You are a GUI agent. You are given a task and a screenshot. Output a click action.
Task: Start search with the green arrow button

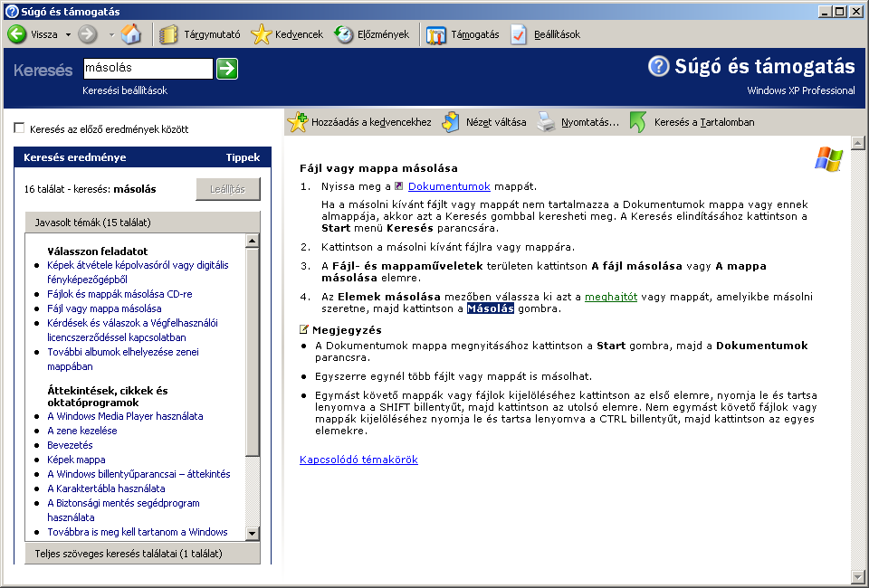click(226, 69)
